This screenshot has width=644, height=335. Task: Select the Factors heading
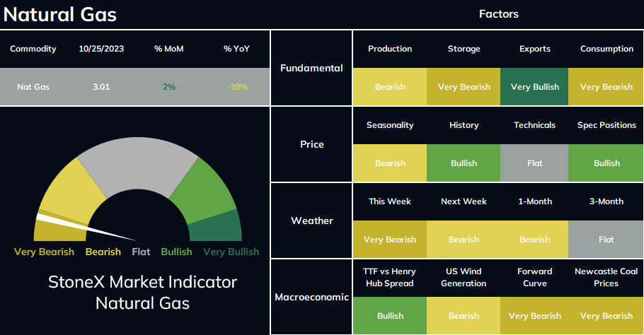[499, 14]
